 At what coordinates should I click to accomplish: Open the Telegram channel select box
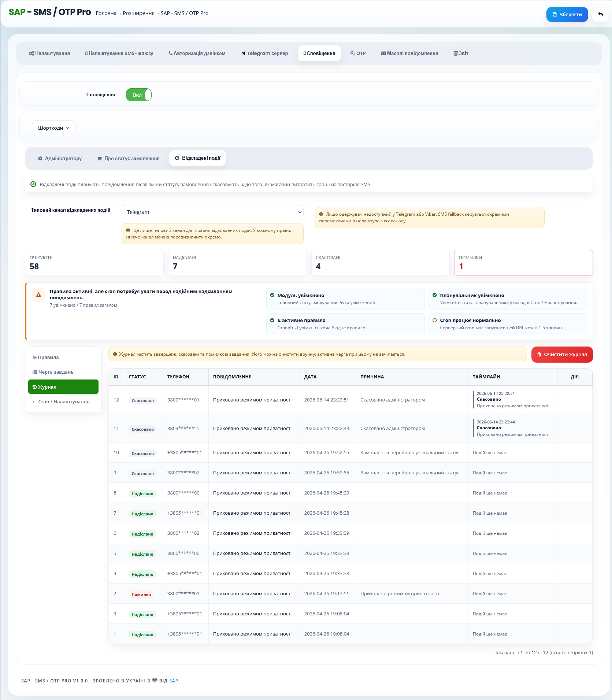coord(212,212)
